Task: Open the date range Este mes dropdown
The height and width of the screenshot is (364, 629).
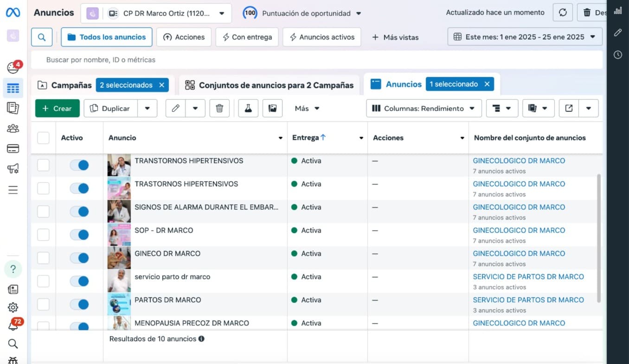Action: click(x=525, y=37)
